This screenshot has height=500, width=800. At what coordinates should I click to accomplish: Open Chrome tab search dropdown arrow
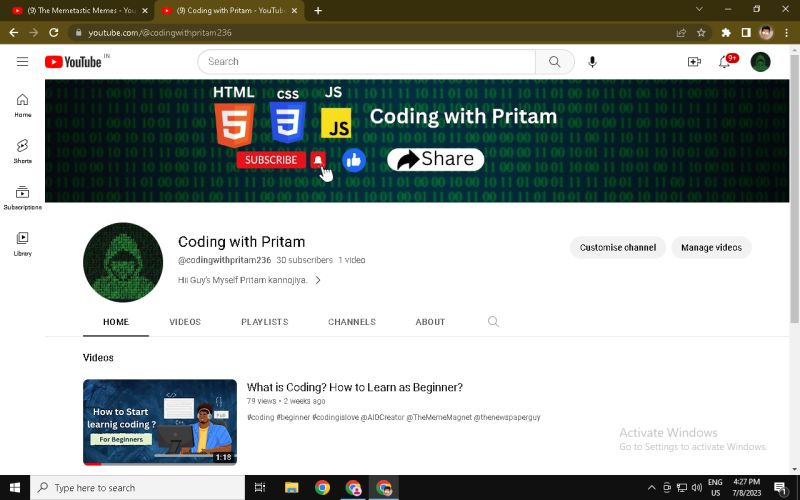pyautogui.click(x=699, y=9)
